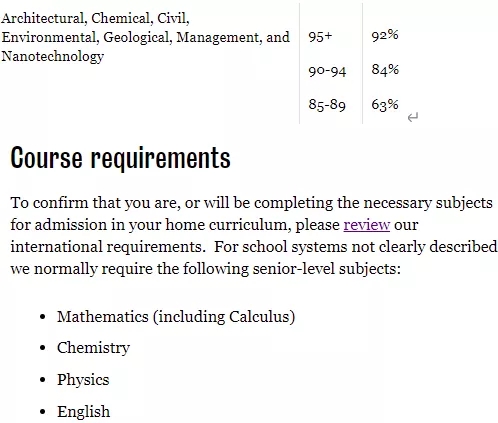Click the Mathematics (including Calculus) bullet item
This screenshot has width=498, height=423.
(x=176, y=317)
